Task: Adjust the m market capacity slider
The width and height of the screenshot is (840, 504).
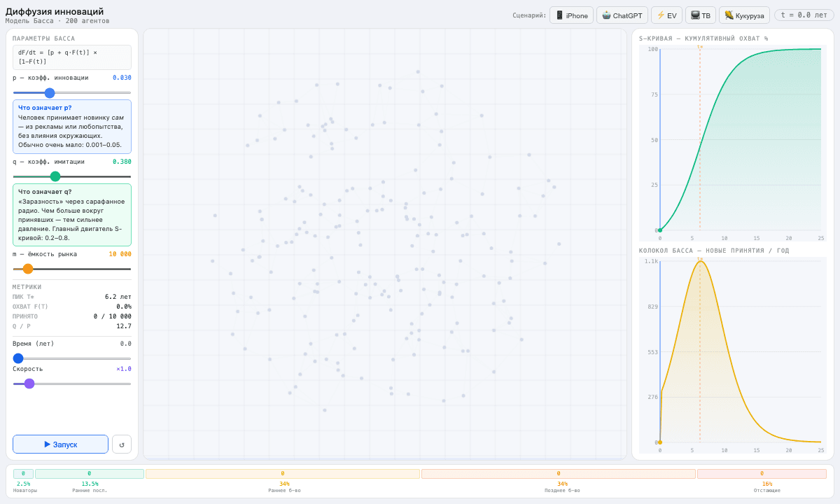Action: pos(72,269)
